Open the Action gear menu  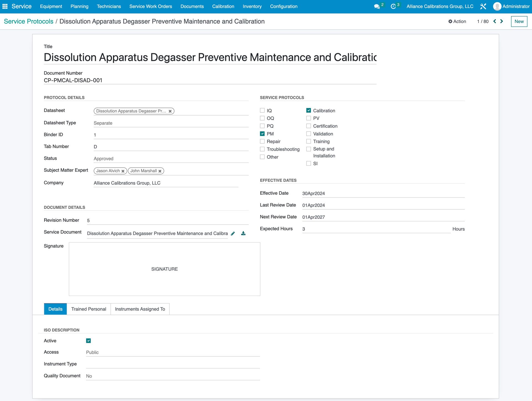(457, 21)
